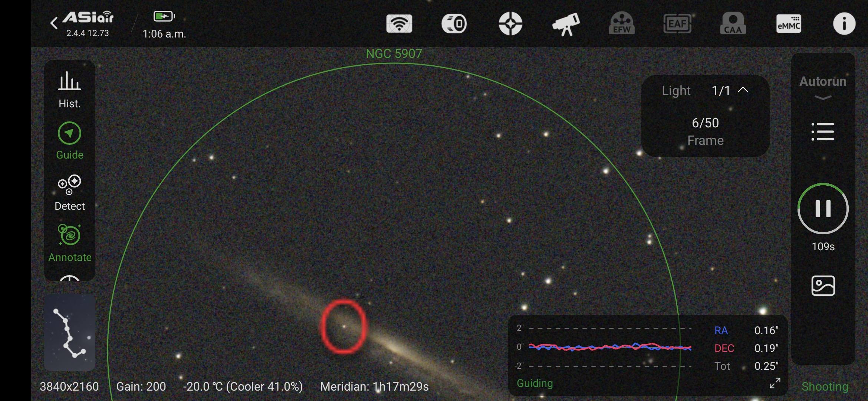This screenshot has width=868, height=401.
Task: Open the info icon
Action: click(x=844, y=24)
